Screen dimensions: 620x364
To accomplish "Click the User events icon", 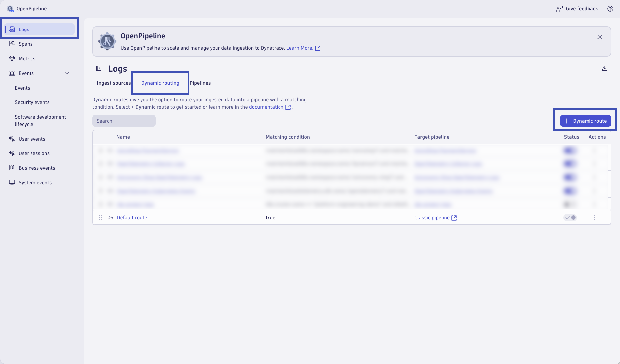I will pos(12,139).
